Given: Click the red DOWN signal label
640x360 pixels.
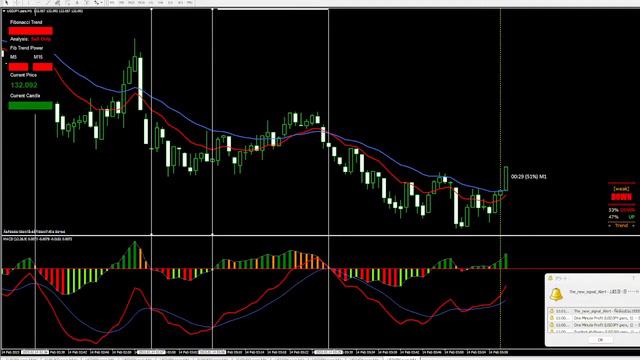Looking at the screenshot, I should click(x=621, y=197).
